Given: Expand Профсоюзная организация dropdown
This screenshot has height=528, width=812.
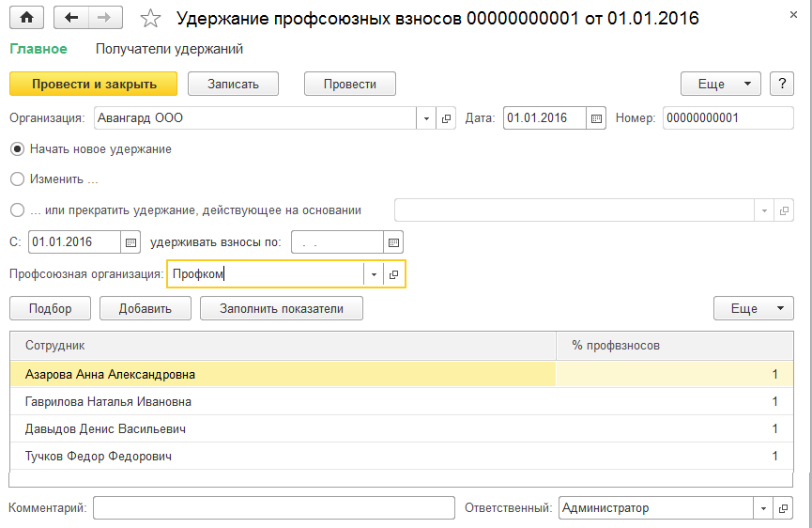Looking at the screenshot, I should coord(374,274).
